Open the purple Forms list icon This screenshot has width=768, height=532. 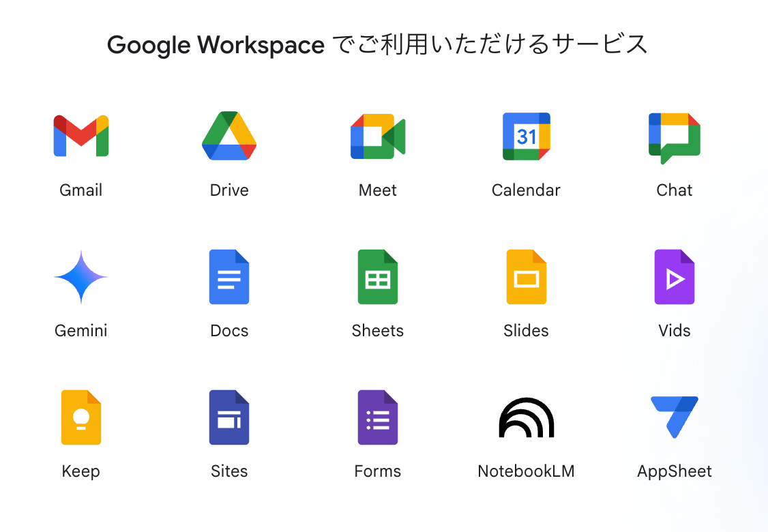(378, 417)
